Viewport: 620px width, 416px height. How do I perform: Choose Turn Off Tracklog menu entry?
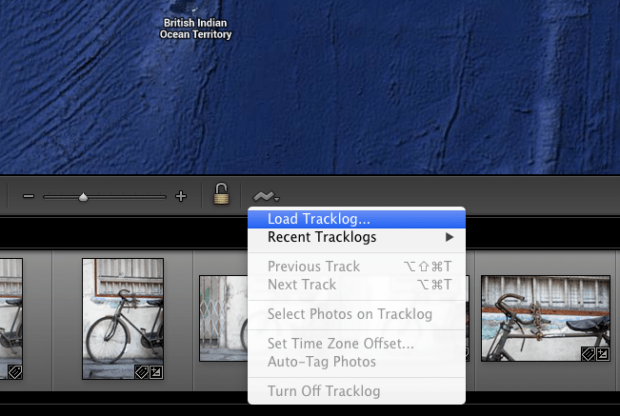[357, 391]
